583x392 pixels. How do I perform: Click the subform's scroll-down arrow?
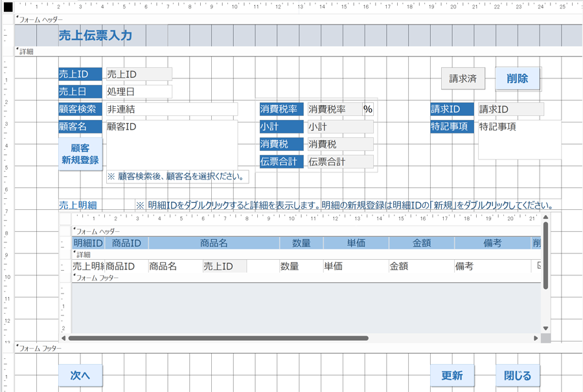(x=545, y=329)
